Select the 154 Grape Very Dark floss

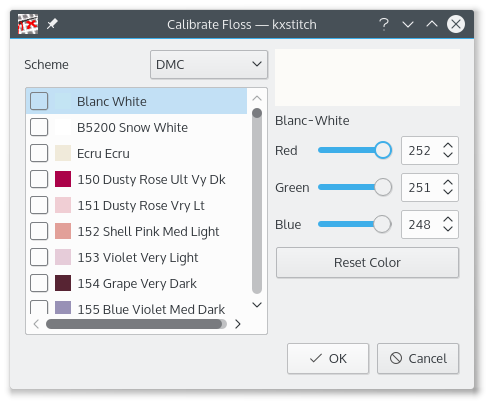point(136,283)
